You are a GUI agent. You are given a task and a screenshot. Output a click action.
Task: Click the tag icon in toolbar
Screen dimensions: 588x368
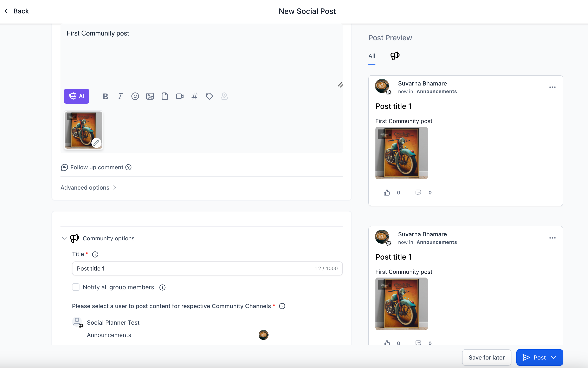pyautogui.click(x=209, y=96)
